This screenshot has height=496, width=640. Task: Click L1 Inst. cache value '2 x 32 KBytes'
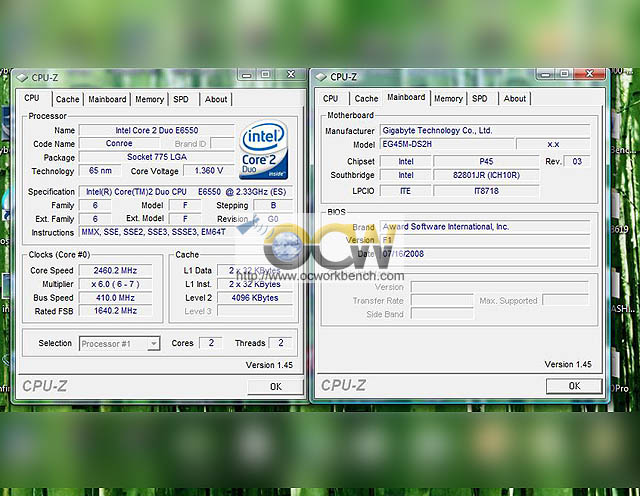pyautogui.click(x=255, y=284)
